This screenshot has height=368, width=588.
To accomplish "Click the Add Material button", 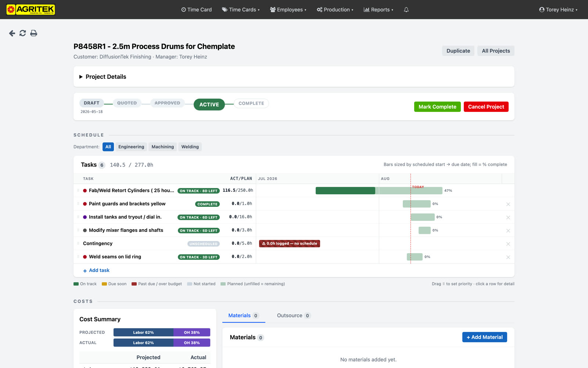I will tap(485, 337).
